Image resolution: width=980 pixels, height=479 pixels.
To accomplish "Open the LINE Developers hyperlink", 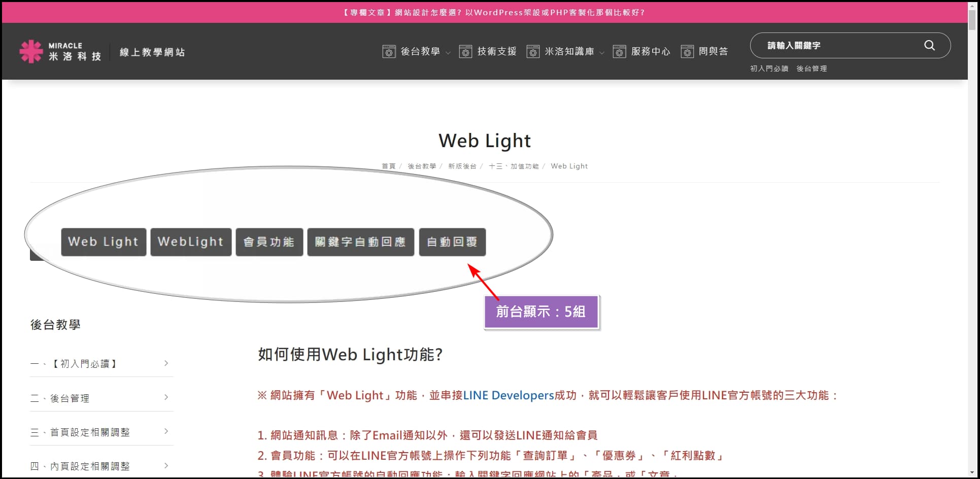I will tap(508, 395).
